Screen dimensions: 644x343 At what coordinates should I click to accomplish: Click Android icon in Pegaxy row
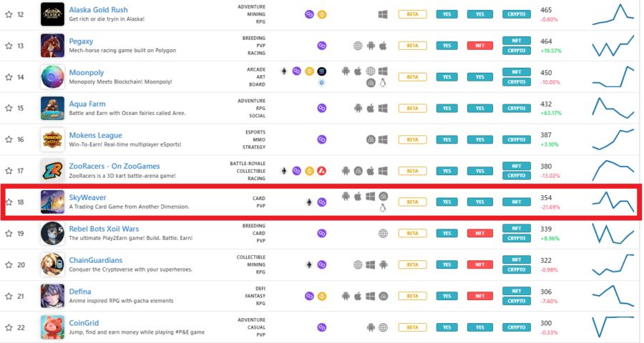tap(370, 46)
